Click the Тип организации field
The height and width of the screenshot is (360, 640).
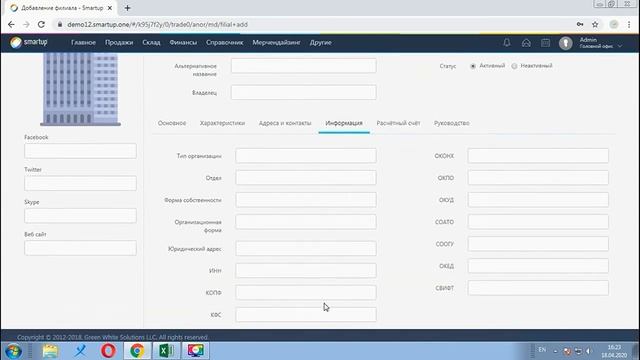[306, 156]
